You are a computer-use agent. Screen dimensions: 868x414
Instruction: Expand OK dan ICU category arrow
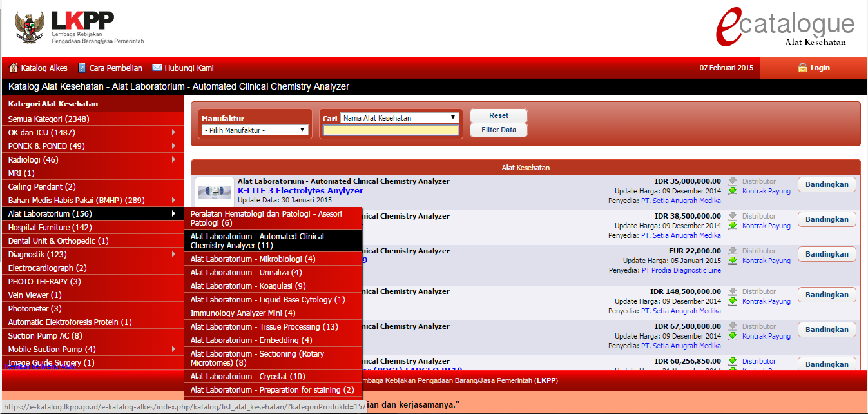point(173,132)
